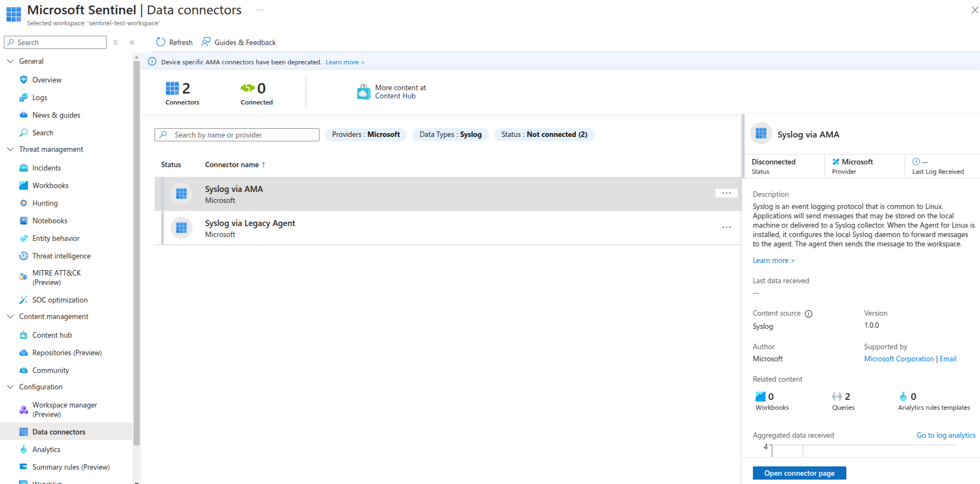
Task: Click the Workbooks related content count
Action: click(772, 402)
